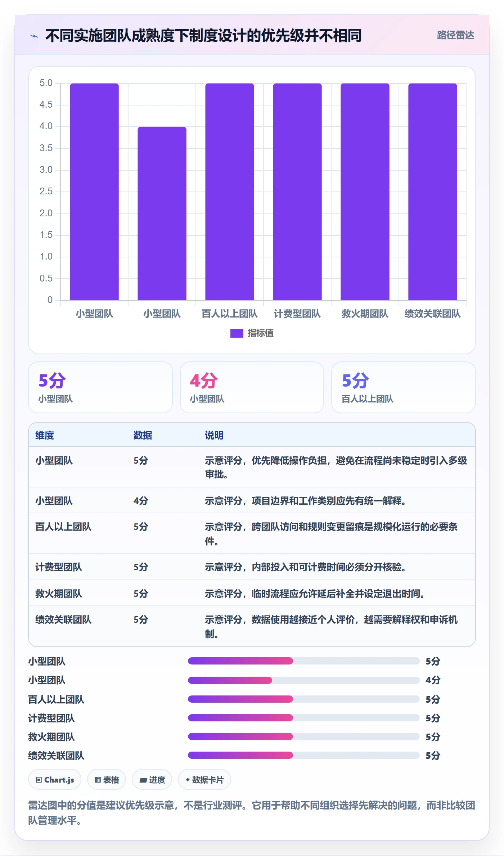Select the 百人以上团队 bar in the chart
Viewport: 504px width, 856px height.
[230, 192]
